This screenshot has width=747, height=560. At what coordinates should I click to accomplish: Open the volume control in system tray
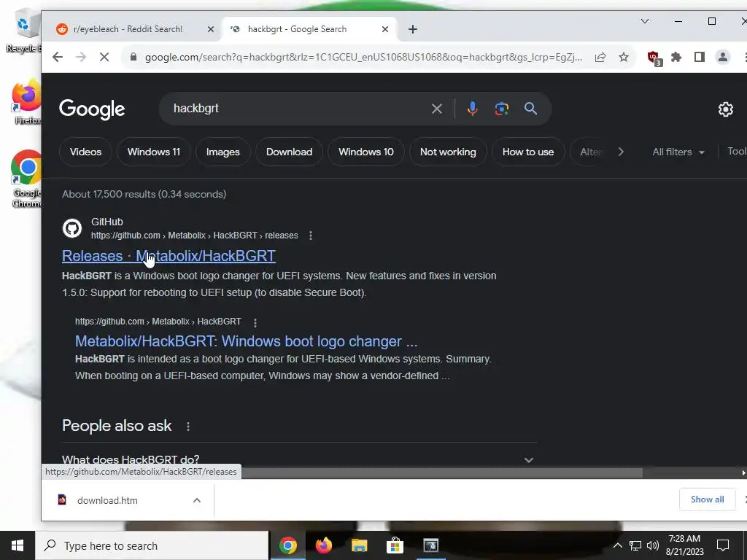click(653, 545)
